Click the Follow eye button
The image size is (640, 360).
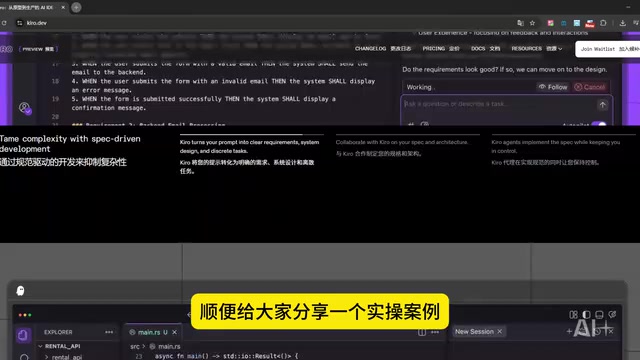(553, 87)
